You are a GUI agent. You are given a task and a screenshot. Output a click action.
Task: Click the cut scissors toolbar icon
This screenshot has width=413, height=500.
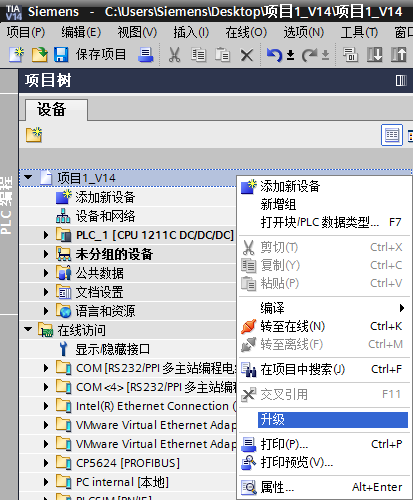pos(174,55)
